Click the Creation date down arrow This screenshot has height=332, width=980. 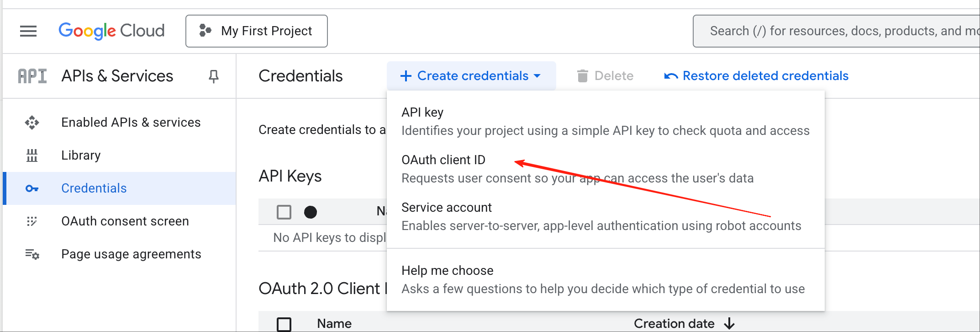(729, 324)
